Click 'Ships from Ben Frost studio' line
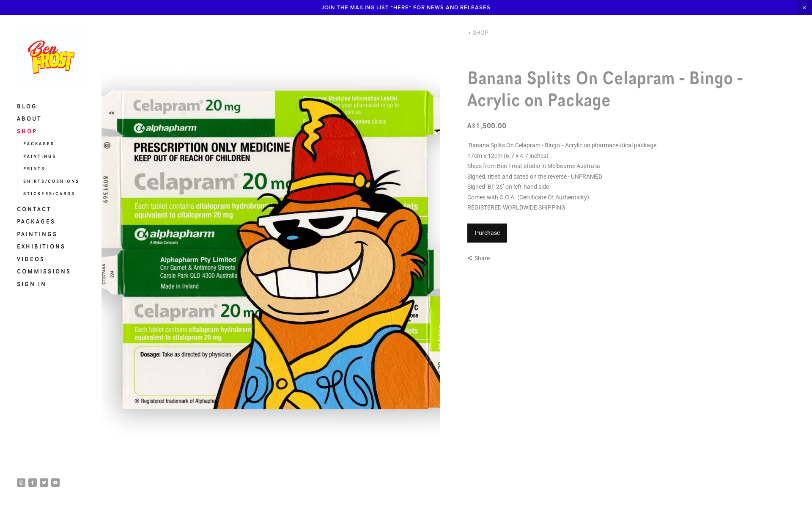 tap(534, 166)
